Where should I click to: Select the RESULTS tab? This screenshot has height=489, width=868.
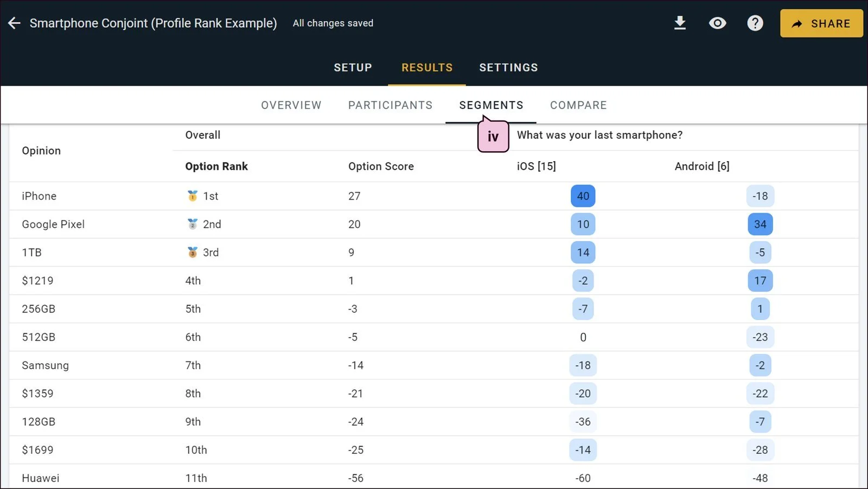click(x=427, y=67)
